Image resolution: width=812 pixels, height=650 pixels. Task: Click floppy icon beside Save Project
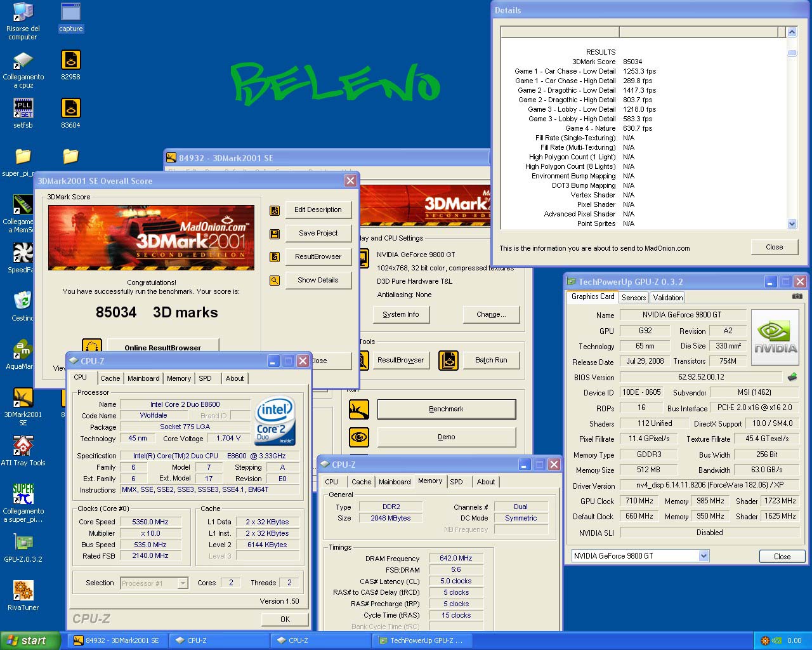[x=275, y=234]
